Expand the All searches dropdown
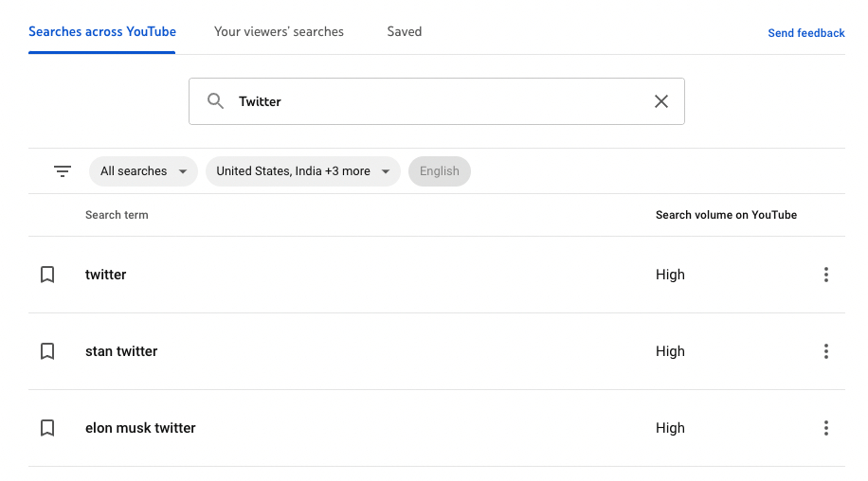The image size is (868, 481). pos(143,171)
